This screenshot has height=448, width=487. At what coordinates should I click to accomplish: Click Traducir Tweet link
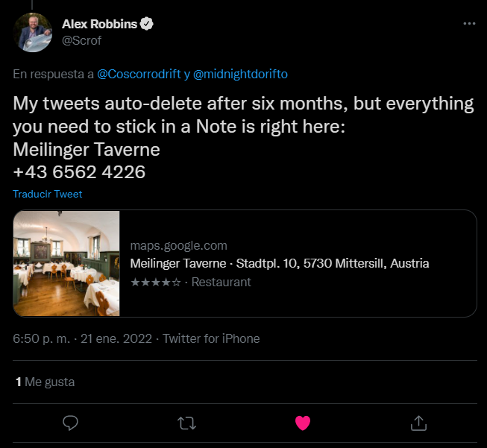click(x=48, y=194)
